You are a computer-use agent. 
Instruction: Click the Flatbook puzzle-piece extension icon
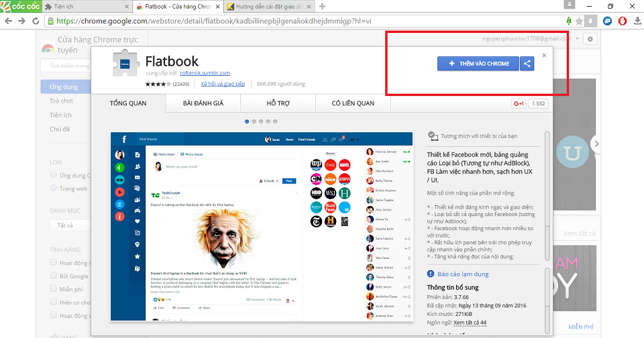pos(125,63)
